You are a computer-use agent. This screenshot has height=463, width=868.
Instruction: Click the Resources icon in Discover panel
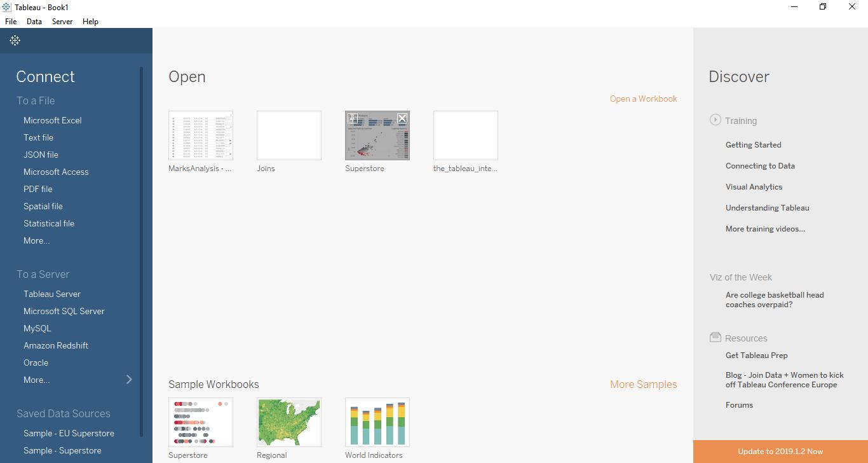tap(714, 337)
